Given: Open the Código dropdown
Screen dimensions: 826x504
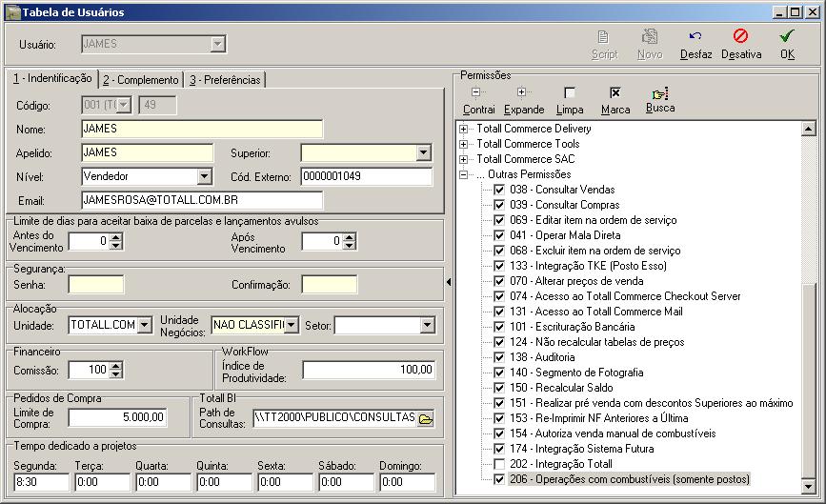Looking at the screenshot, I should click(x=123, y=105).
